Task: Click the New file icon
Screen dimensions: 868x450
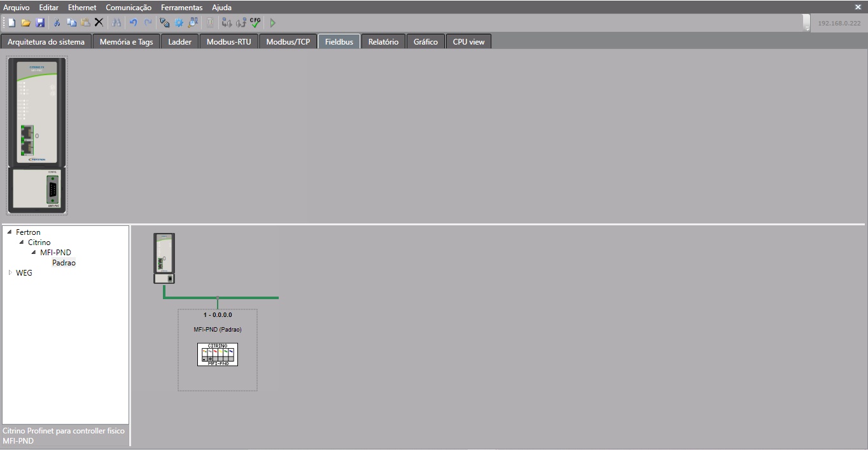Action: click(11, 23)
